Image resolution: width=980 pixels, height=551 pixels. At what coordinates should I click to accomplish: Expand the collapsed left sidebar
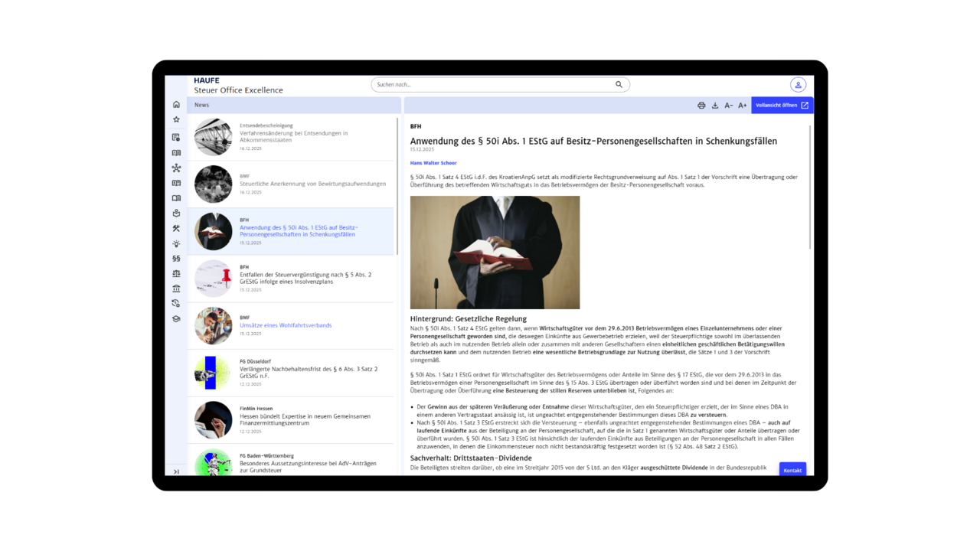point(176,471)
